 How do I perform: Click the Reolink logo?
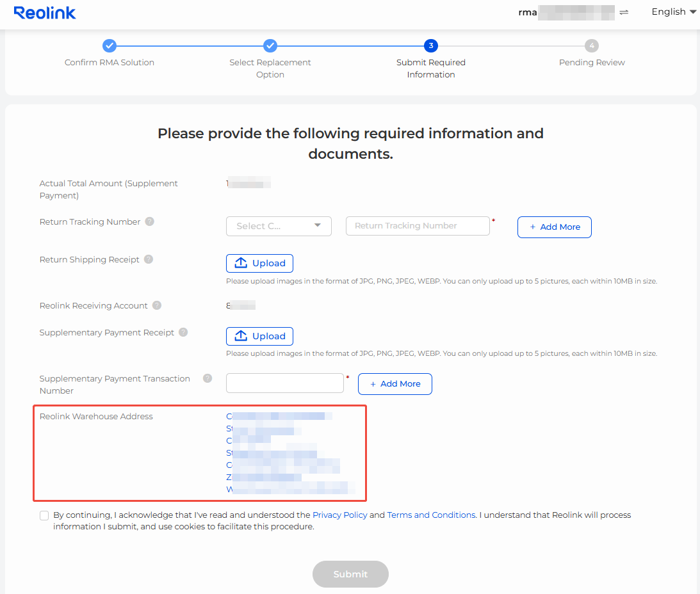point(44,13)
